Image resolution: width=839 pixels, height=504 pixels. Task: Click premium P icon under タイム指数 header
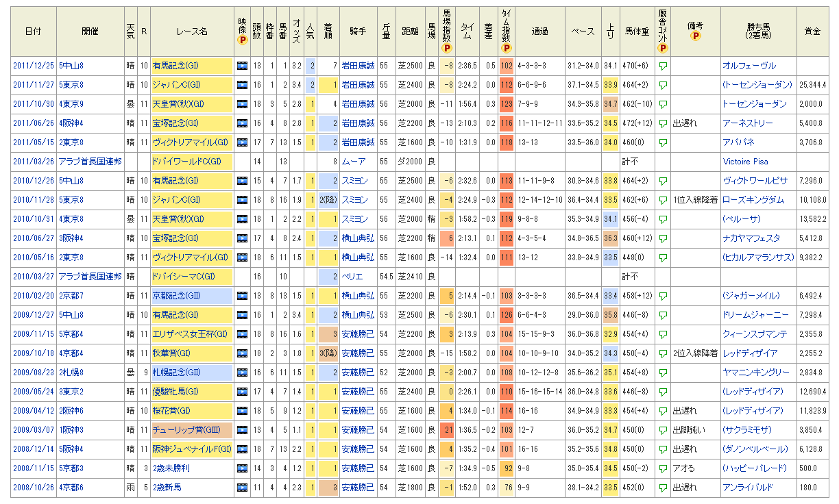point(506,48)
